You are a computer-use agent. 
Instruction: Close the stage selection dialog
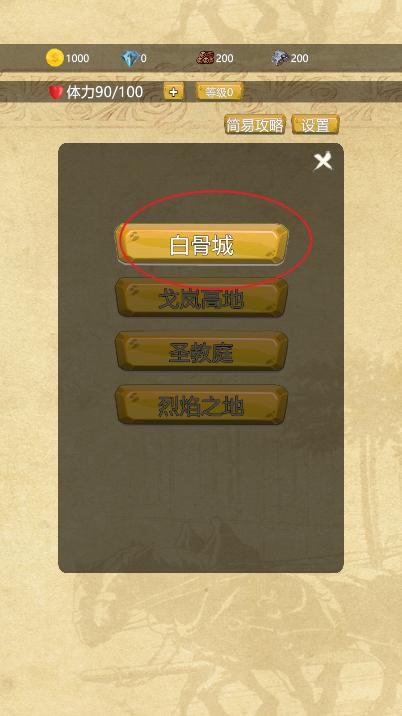(x=323, y=162)
